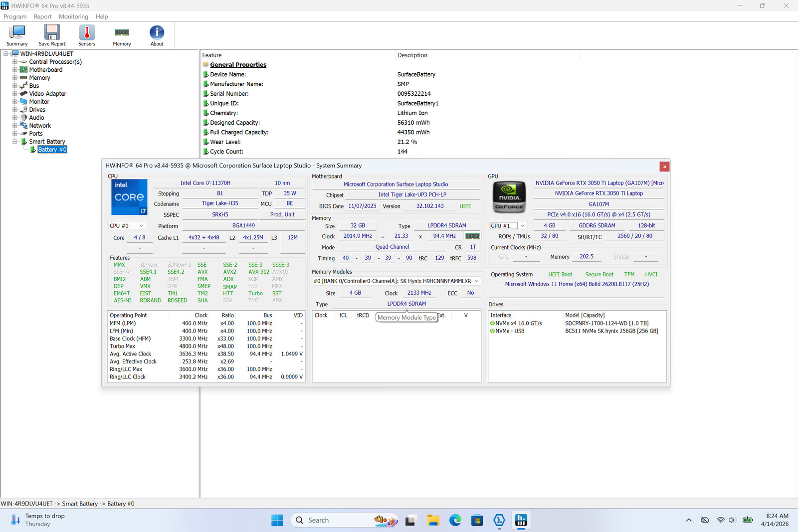This screenshot has width=798, height=532.
Task: Close the System Summary window
Action: [x=664, y=167]
